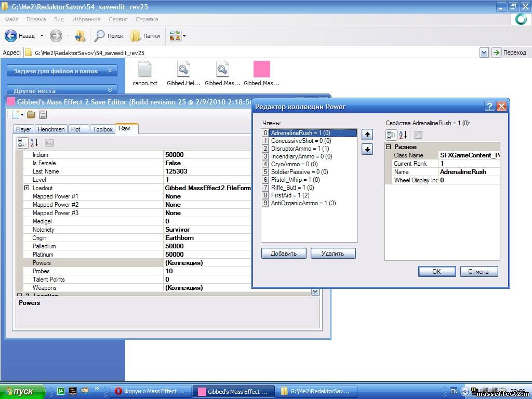Click Property Pages icon in Power collection editor
Image resolution: width=532 pixels, height=399 pixels.
[418, 135]
